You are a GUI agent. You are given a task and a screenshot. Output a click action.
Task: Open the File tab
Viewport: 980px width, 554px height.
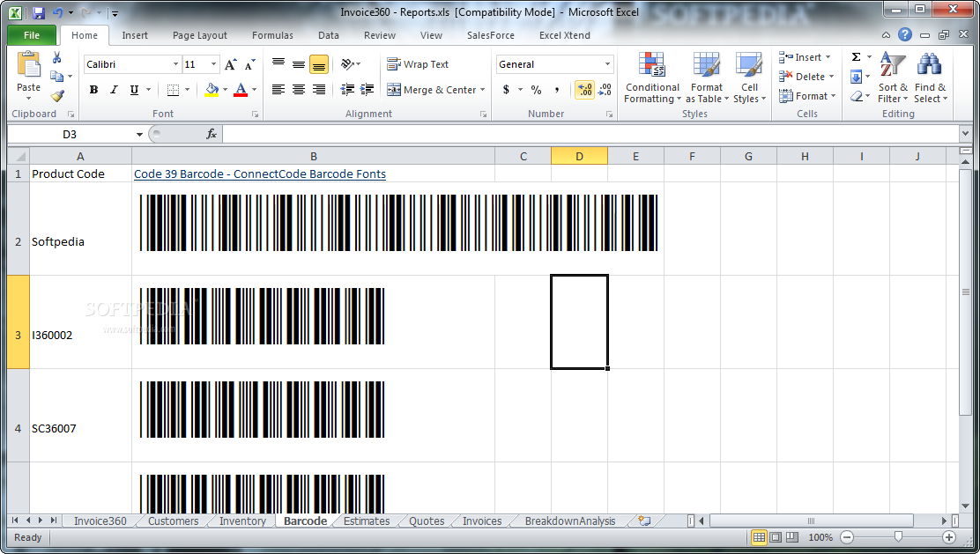point(32,35)
